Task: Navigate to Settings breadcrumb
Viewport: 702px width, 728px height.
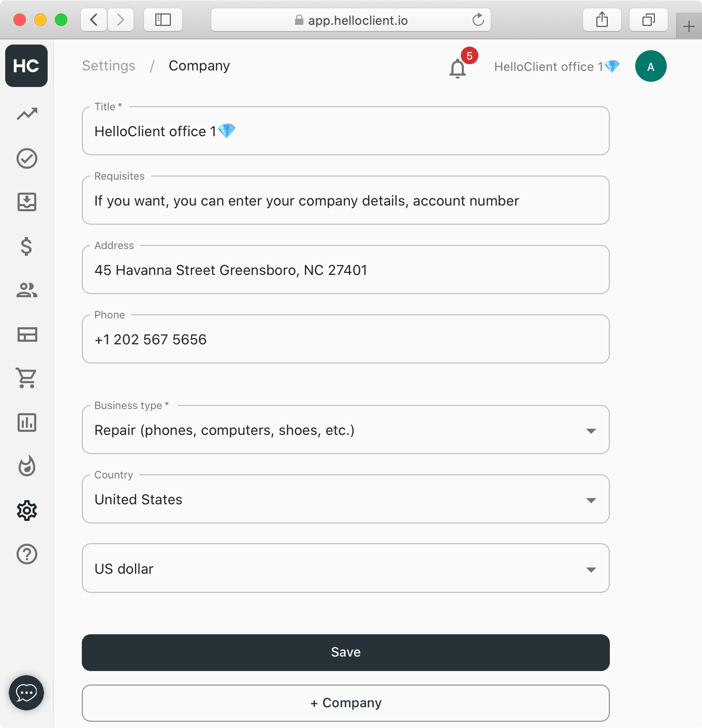Action: (109, 66)
